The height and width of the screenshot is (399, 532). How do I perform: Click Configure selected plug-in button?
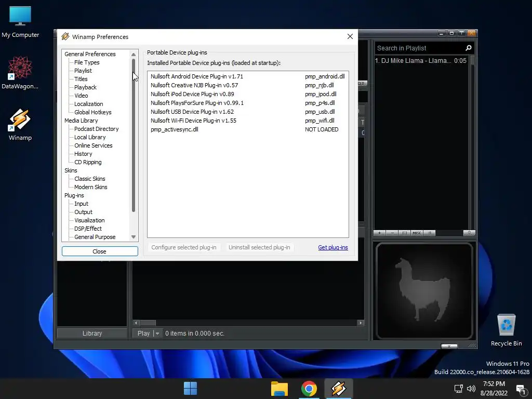coord(183,247)
